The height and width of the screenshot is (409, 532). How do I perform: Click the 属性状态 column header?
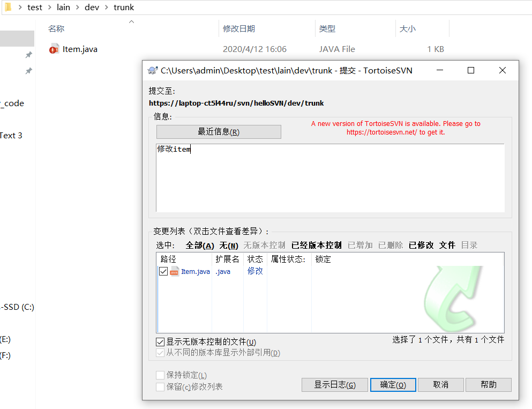289,259
